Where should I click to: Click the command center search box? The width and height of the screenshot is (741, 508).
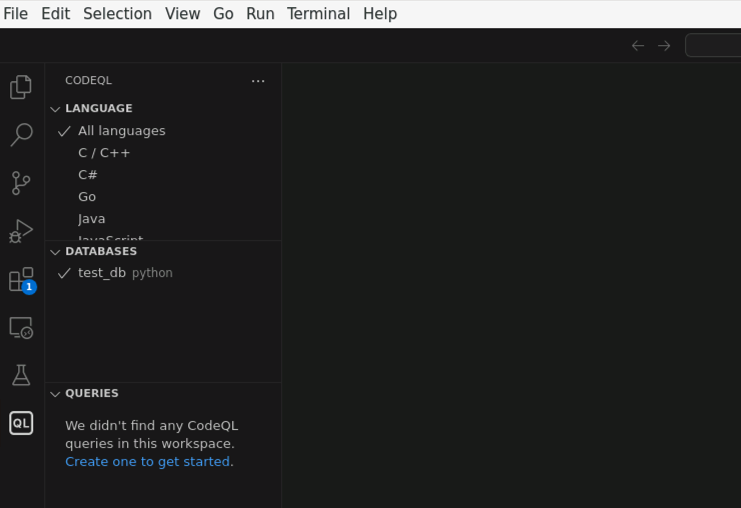pyautogui.click(x=714, y=45)
